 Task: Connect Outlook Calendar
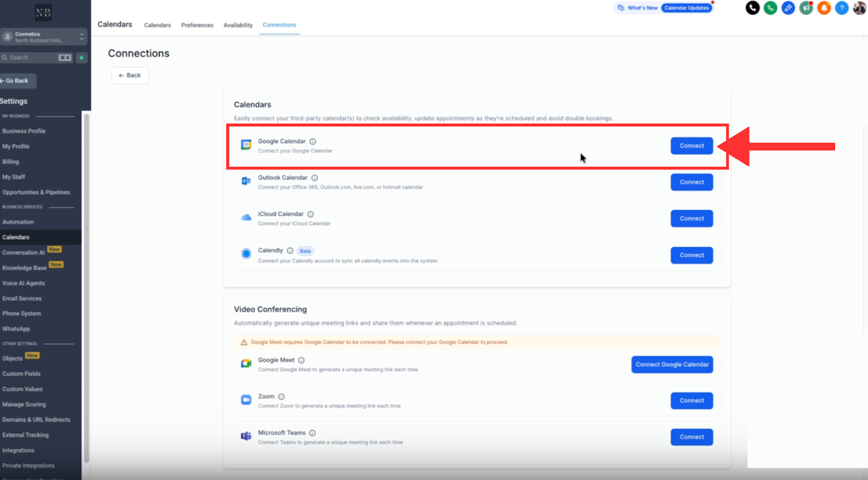point(692,182)
